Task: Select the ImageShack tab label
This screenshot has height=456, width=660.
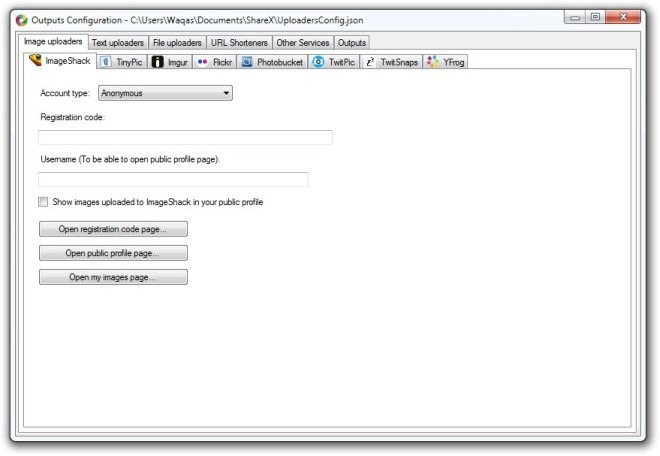Action: pyautogui.click(x=68, y=61)
